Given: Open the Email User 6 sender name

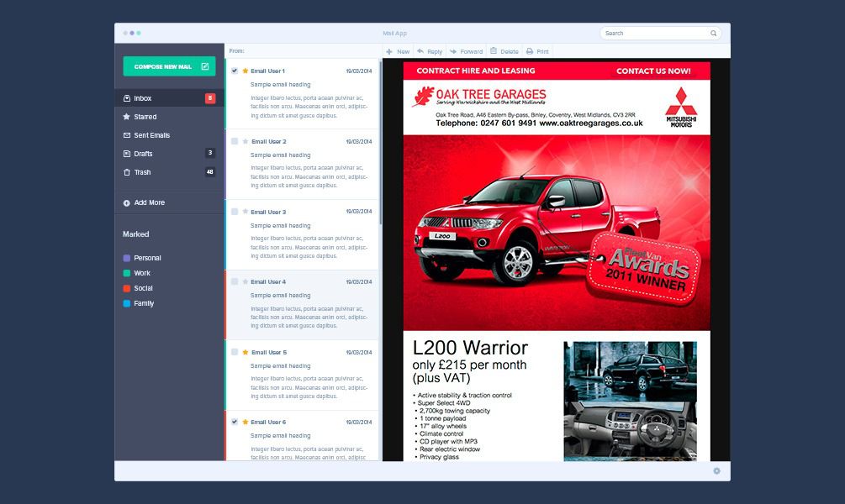Looking at the screenshot, I should [x=268, y=423].
